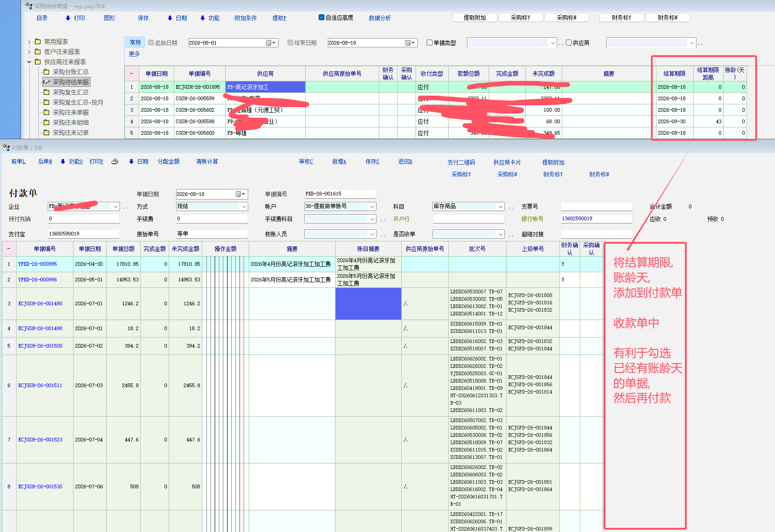Open the 核账人员 dropdown

(x=372, y=234)
